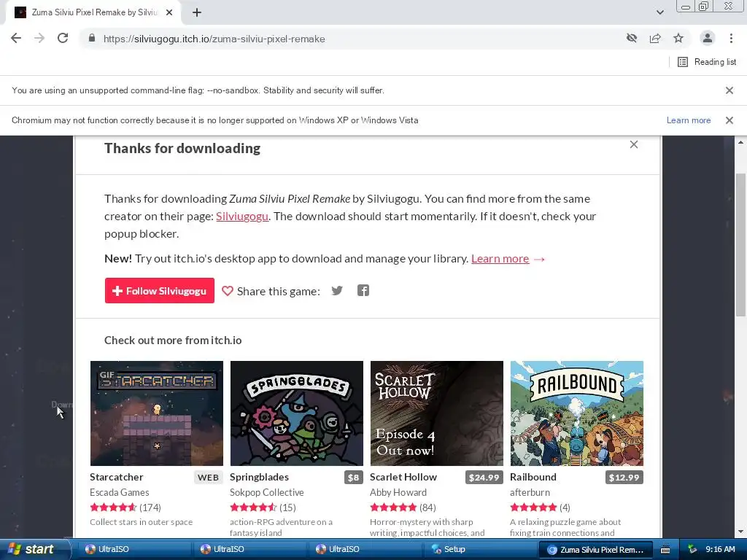Open the Springblades game thumbnail

tap(297, 413)
